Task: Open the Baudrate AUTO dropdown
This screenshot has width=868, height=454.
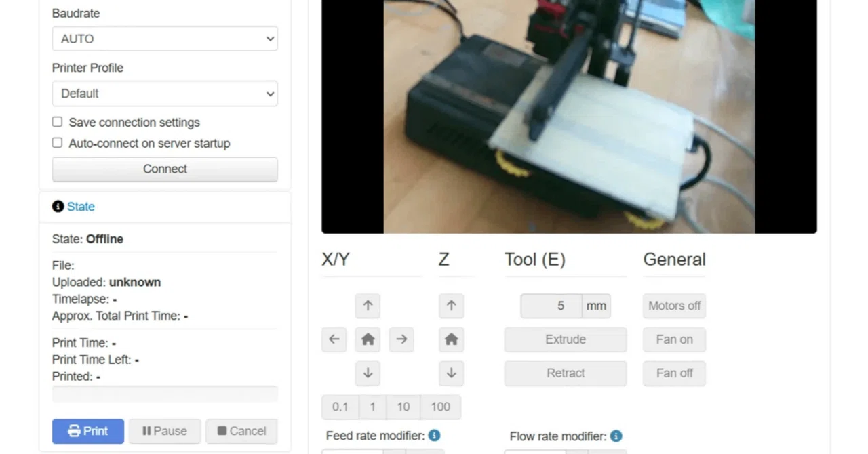Action: pyautogui.click(x=165, y=39)
